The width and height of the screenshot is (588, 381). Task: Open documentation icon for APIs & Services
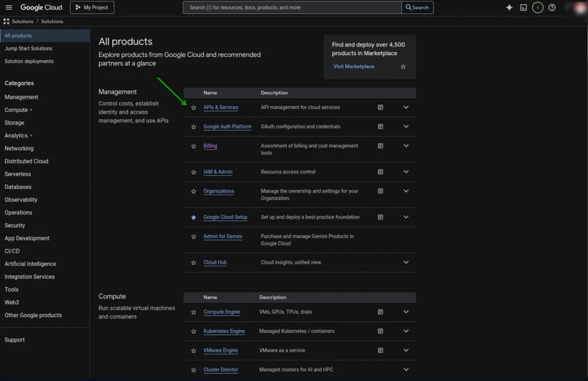coord(380,107)
